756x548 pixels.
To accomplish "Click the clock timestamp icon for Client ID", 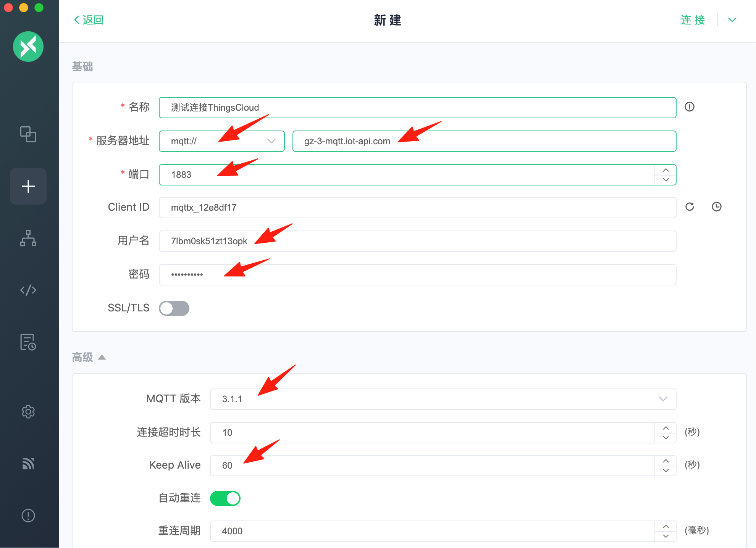I will pos(717,207).
